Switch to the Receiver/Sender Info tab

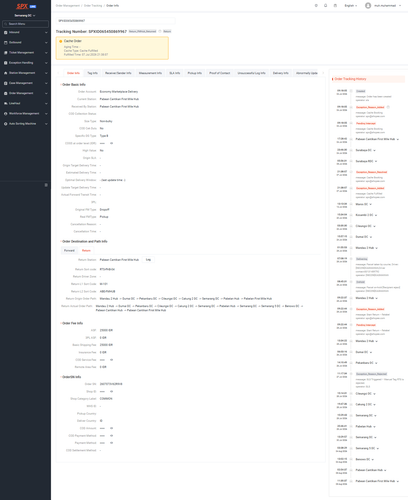(118, 73)
